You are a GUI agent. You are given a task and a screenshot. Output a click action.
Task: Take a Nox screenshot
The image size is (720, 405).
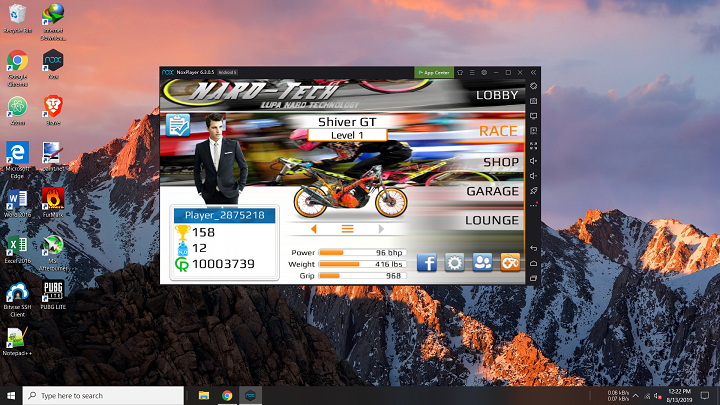click(x=533, y=101)
